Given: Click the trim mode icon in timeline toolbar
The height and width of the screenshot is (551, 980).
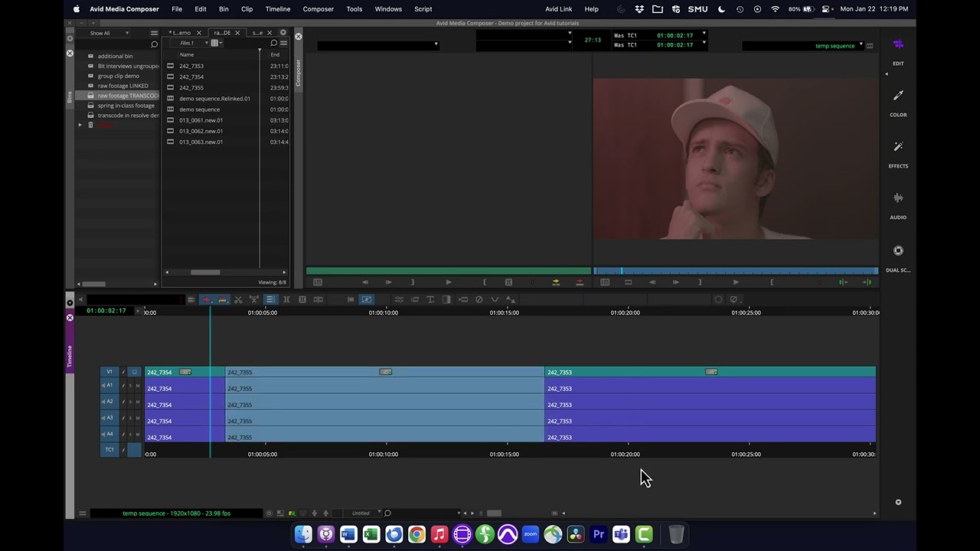Looking at the screenshot, I should (286, 299).
